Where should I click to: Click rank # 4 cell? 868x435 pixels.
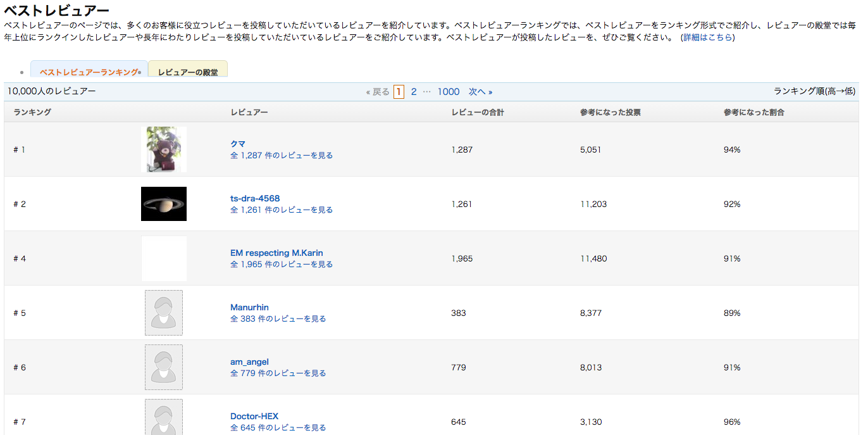(x=20, y=258)
